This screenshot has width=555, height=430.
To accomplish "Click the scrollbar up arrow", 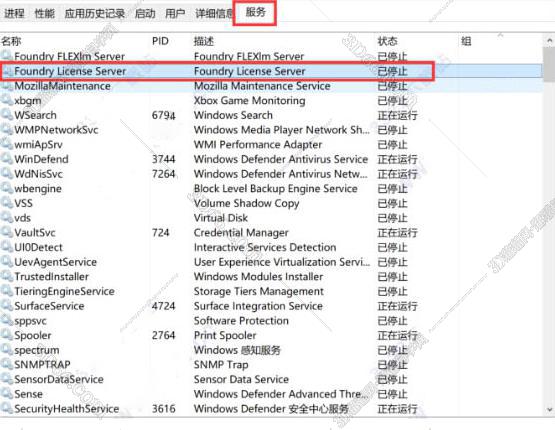I will [x=550, y=40].
